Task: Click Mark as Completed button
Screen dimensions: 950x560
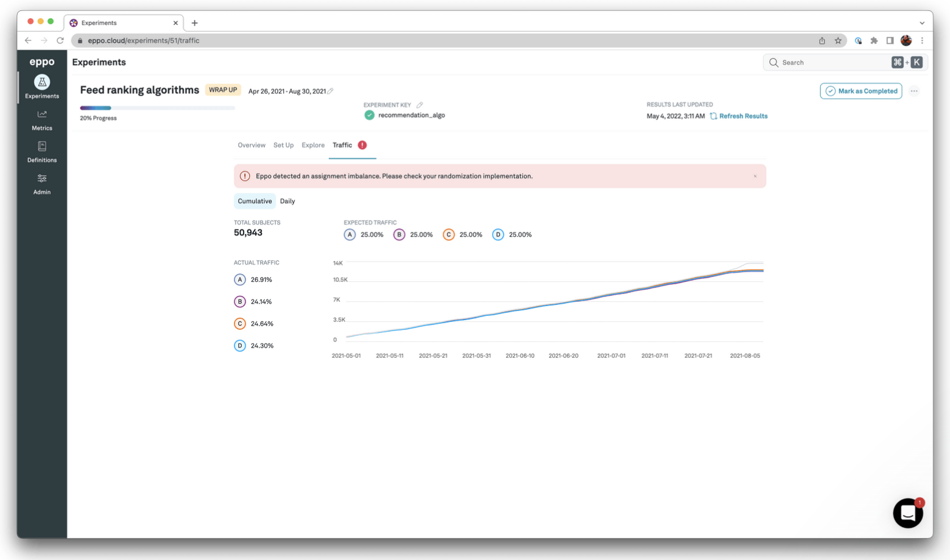Action: click(860, 91)
